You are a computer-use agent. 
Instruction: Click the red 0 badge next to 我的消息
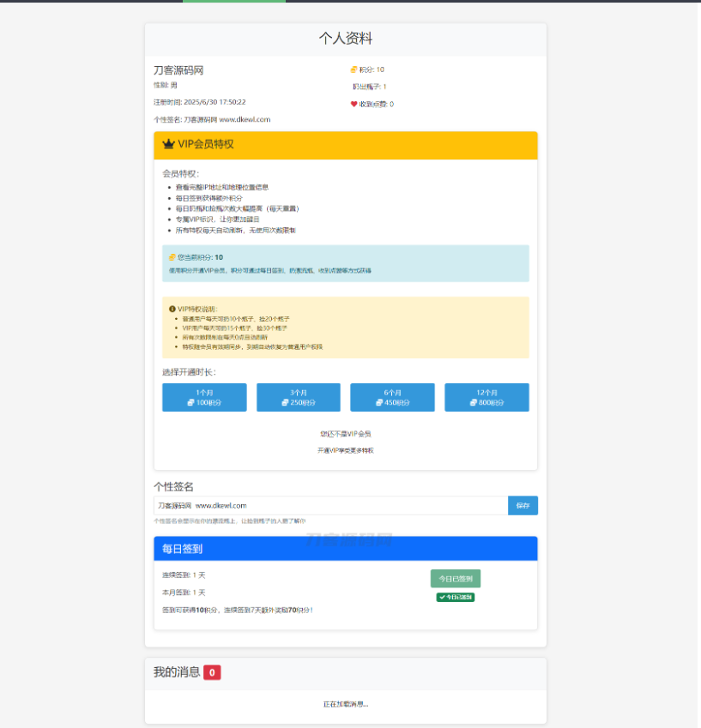click(212, 672)
